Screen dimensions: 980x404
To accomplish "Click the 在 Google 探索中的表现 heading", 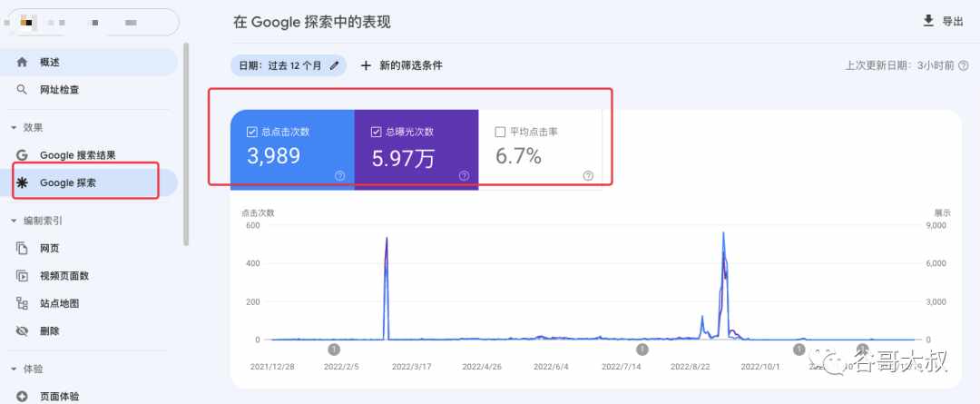I will (x=312, y=23).
